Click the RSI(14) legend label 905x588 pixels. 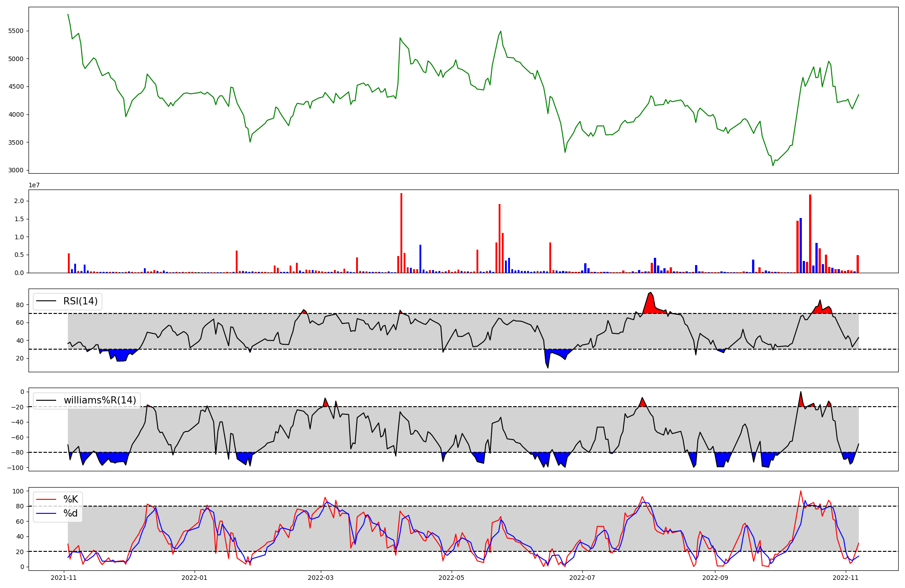81,301
